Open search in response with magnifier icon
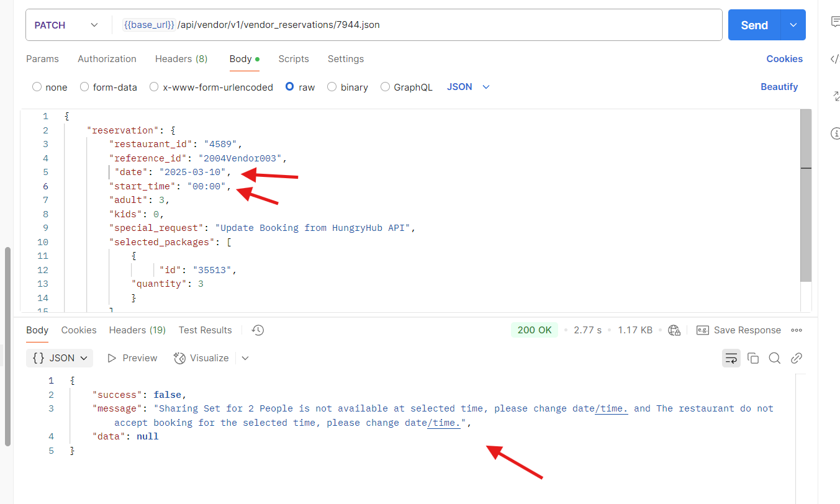The width and height of the screenshot is (840, 504). 775,358
